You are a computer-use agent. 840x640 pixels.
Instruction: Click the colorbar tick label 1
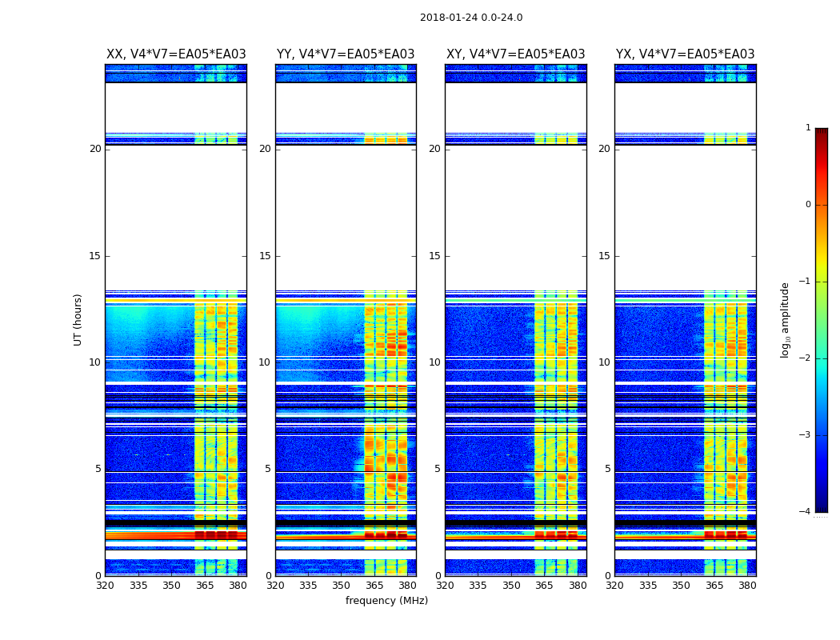pos(808,128)
